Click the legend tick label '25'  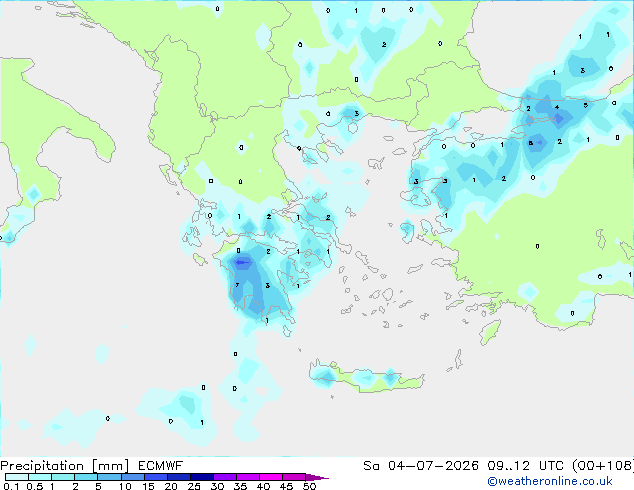click(x=194, y=486)
